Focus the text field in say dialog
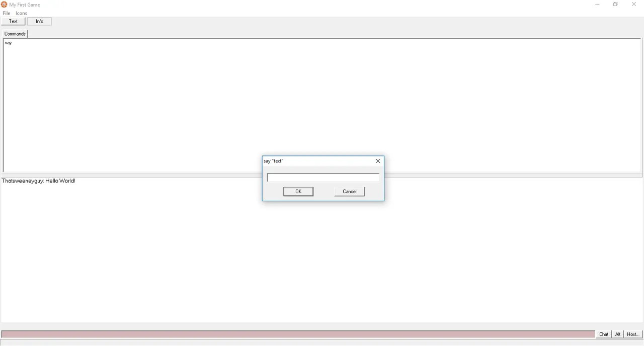 (323, 178)
